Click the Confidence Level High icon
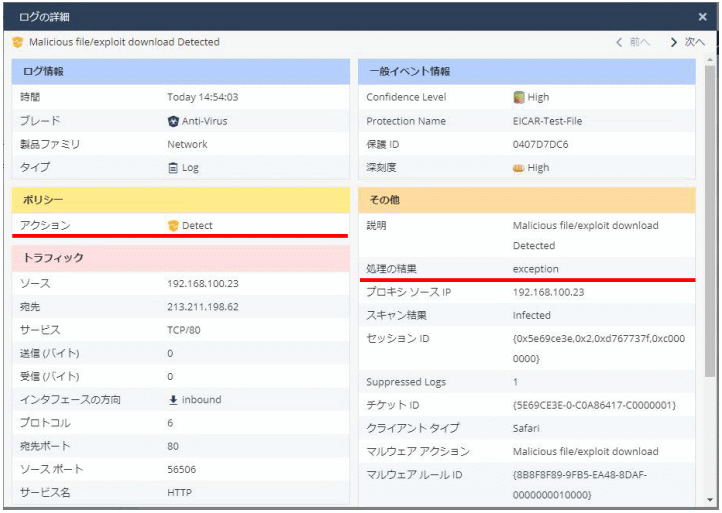 click(519, 98)
